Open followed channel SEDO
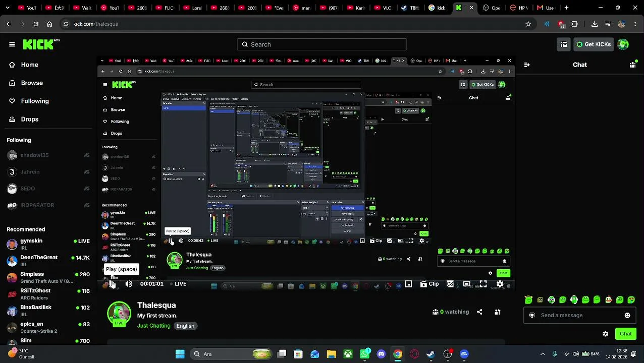The height and width of the screenshot is (363, 644). coord(48,189)
